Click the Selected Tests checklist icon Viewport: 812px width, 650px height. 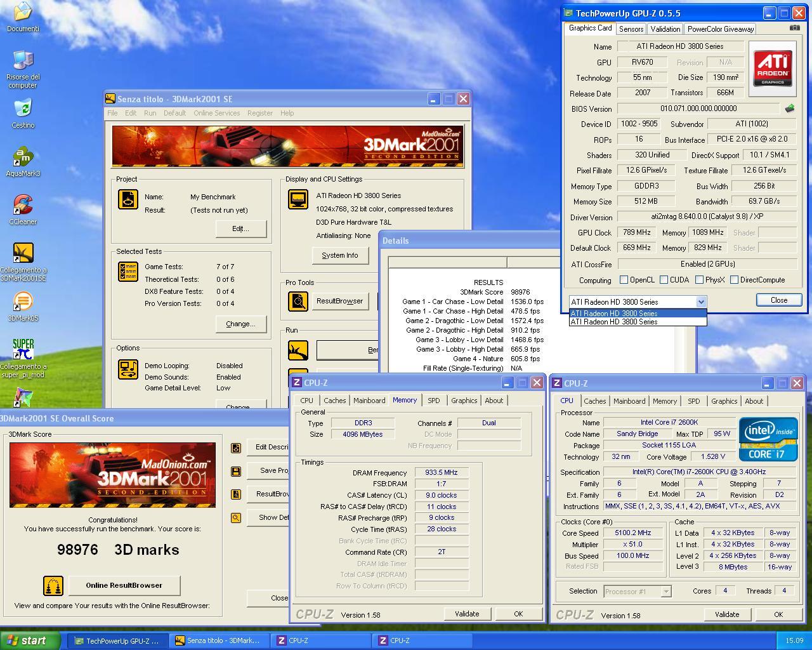click(128, 271)
